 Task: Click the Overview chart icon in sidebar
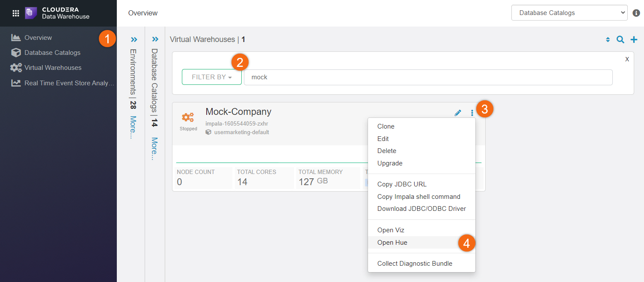click(x=16, y=38)
